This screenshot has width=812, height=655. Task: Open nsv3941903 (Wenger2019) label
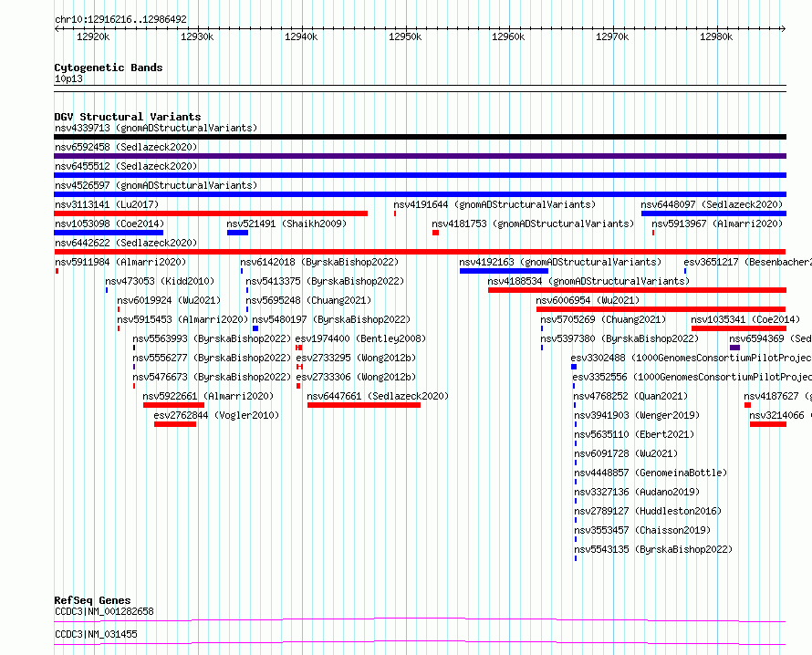tap(637, 415)
